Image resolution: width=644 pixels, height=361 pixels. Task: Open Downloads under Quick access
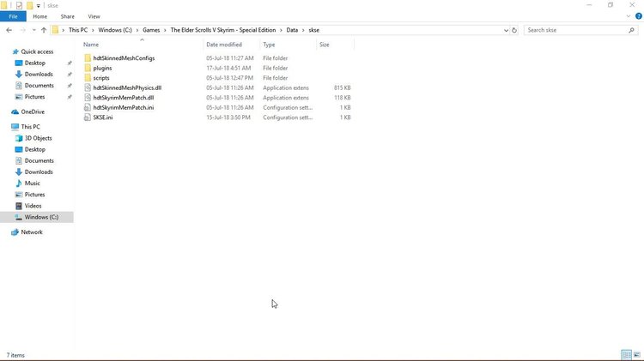tap(39, 74)
